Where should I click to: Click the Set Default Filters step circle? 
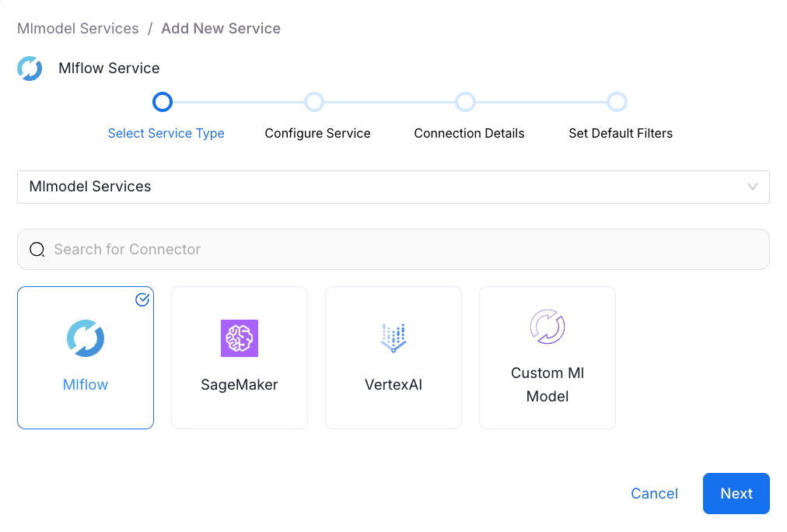(x=617, y=102)
